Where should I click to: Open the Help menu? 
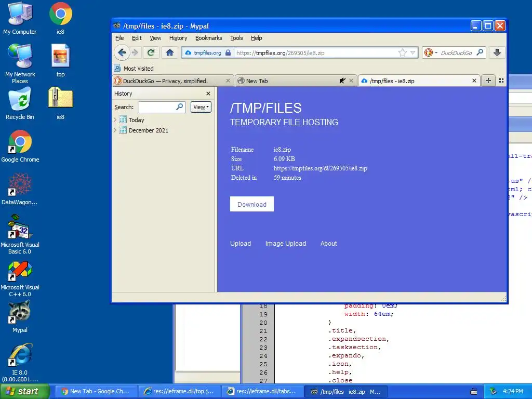pos(257,38)
